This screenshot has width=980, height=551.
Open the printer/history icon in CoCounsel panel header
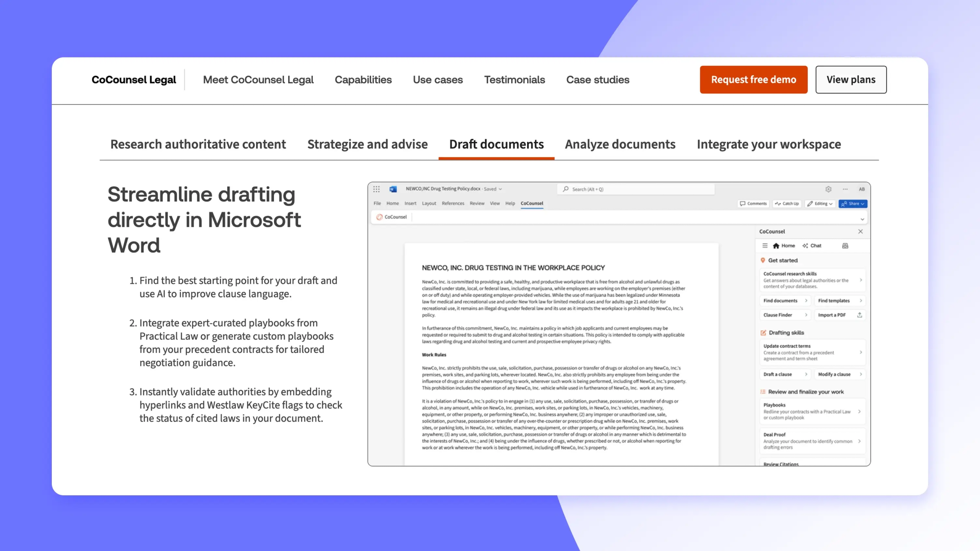click(x=845, y=246)
